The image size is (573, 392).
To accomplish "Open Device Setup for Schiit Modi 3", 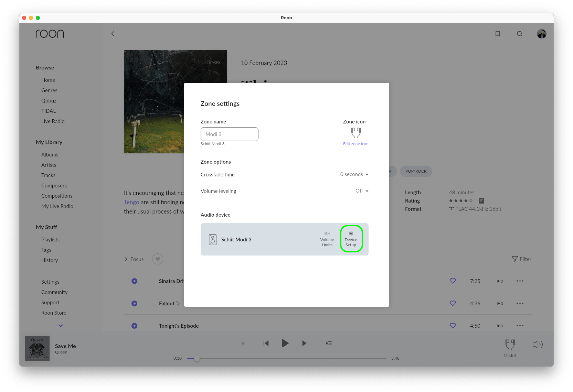I will 351,239.
